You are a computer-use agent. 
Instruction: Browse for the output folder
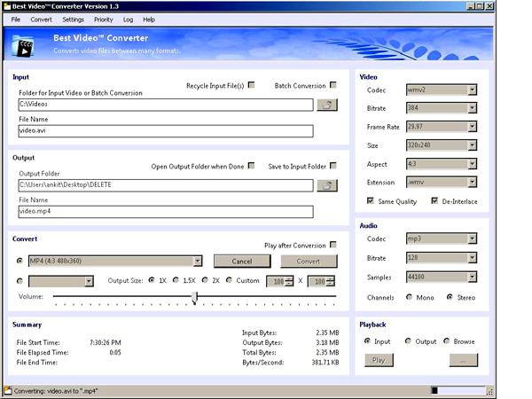click(327, 185)
